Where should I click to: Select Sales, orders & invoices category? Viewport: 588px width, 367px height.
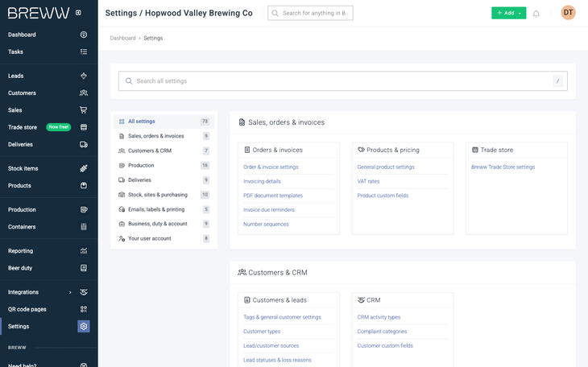pyautogui.click(x=164, y=136)
